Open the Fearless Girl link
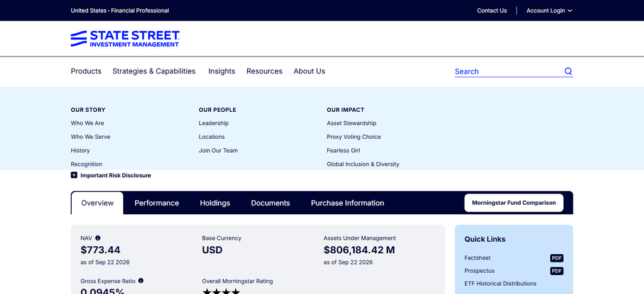Screen dimensions: 644x294 [343, 151]
